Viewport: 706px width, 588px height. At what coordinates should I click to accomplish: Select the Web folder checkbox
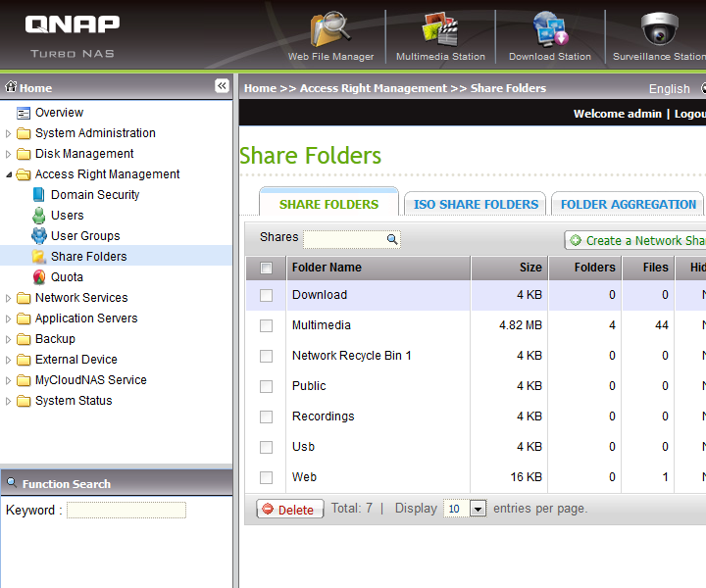point(266,477)
